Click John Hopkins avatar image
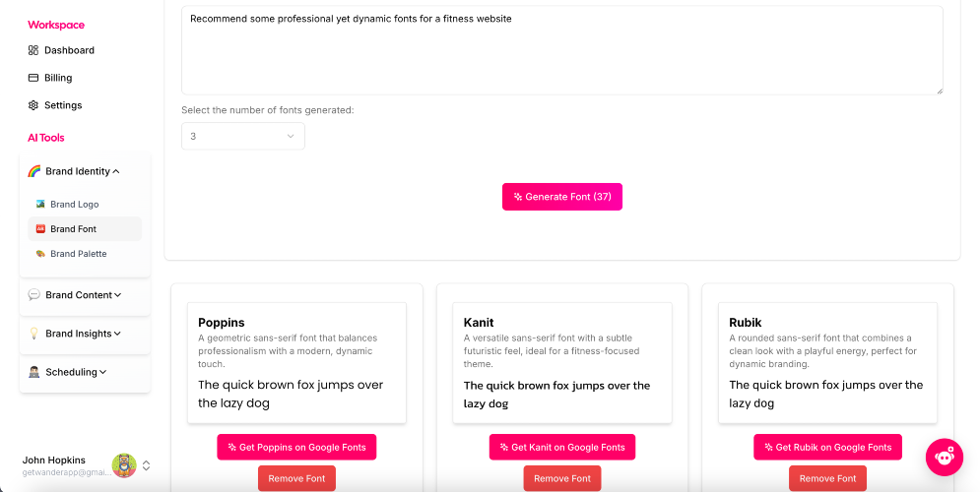The height and width of the screenshot is (492, 980). [x=124, y=465]
